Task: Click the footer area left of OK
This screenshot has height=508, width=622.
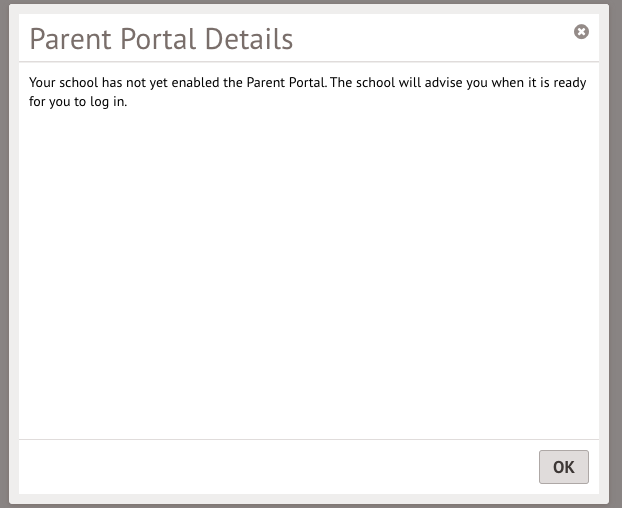Action: [270, 466]
